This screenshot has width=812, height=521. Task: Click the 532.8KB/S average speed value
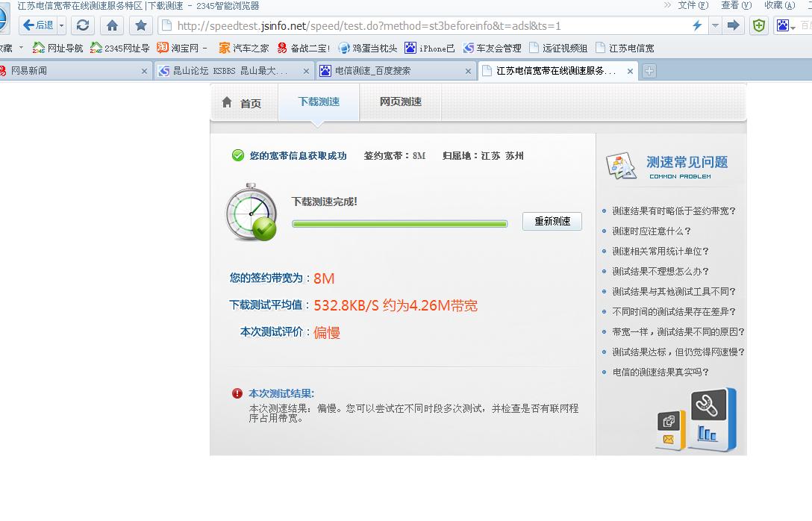coord(346,305)
